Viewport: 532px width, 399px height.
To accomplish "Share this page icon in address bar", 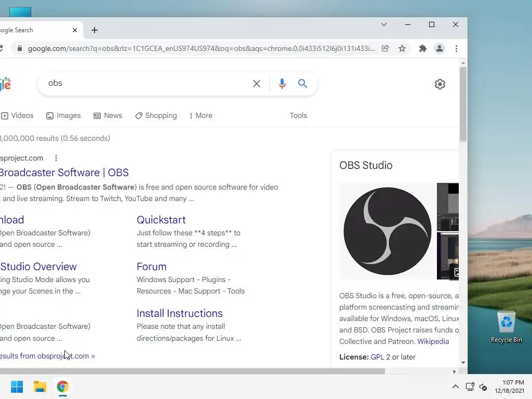I will 385,48.
